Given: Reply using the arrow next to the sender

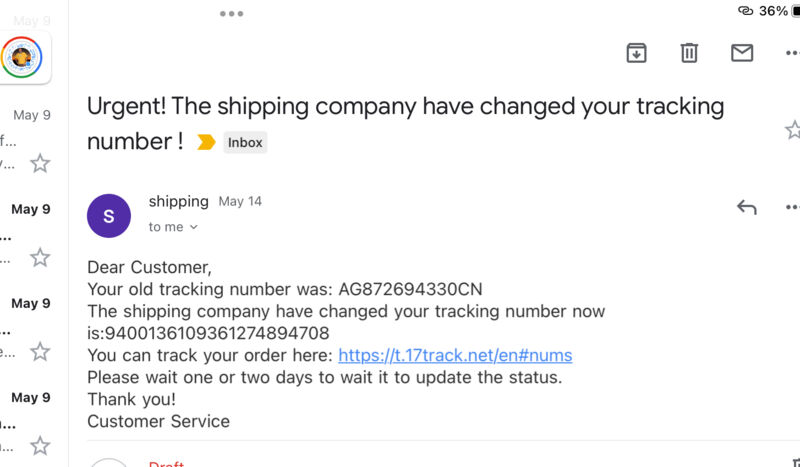Looking at the screenshot, I should click(746, 207).
